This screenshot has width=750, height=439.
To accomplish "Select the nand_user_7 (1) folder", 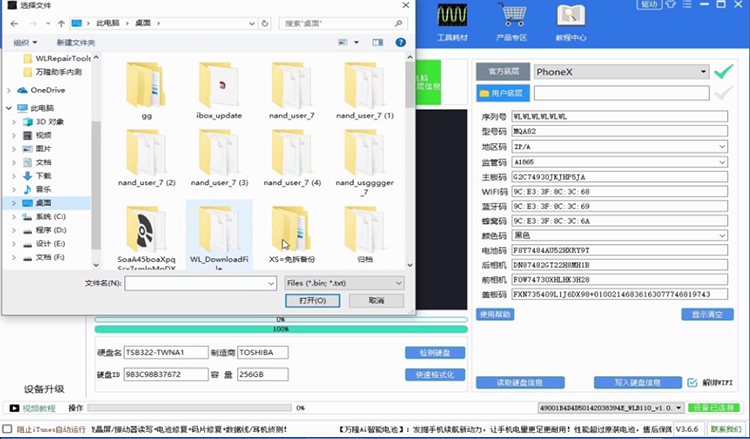I will pyautogui.click(x=364, y=91).
